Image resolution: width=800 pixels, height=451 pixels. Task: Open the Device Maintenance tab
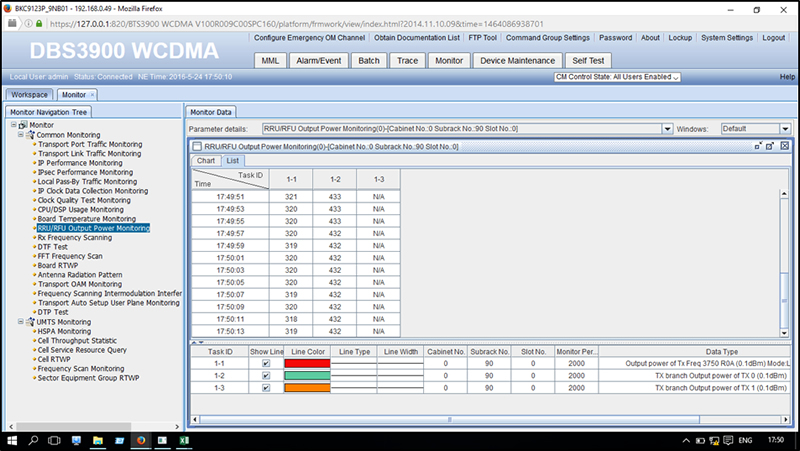point(517,61)
